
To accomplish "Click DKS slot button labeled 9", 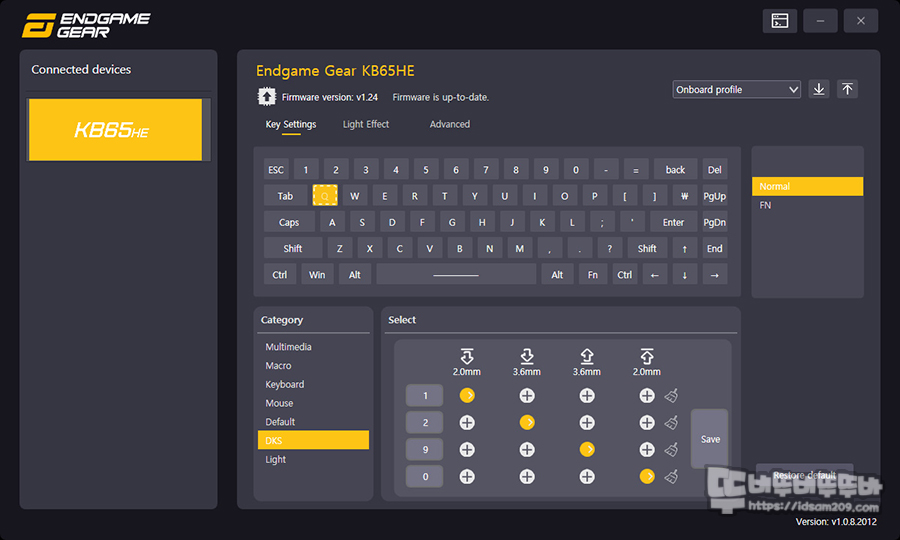I will [x=425, y=449].
